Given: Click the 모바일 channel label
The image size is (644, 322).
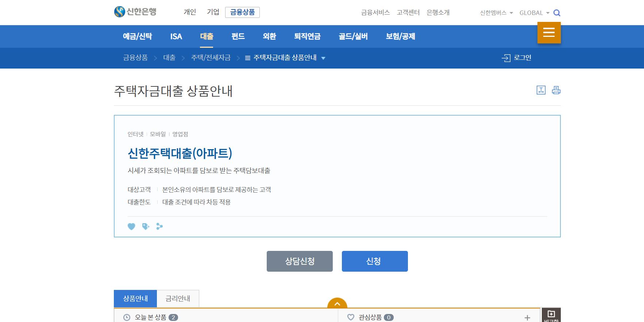Looking at the screenshot, I should (158, 134).
